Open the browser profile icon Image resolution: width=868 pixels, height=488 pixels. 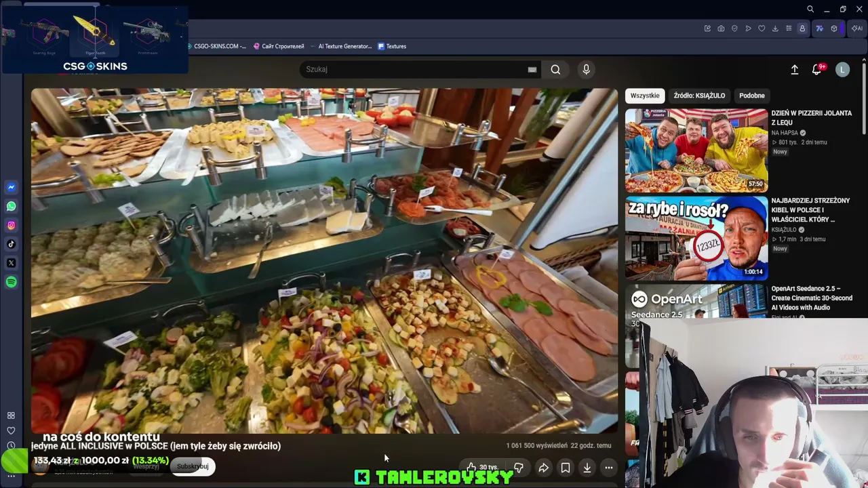click(x=802, y=28)
